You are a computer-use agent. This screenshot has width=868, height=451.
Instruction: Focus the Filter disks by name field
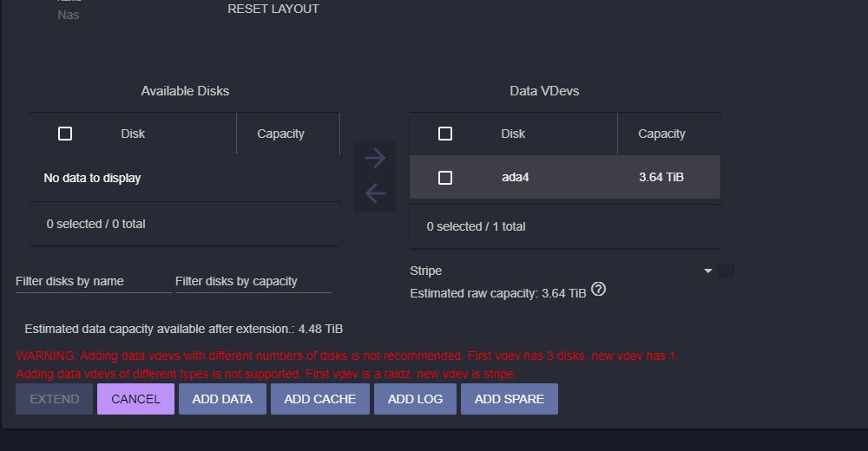pyautogui.click(x=94, y=282)
